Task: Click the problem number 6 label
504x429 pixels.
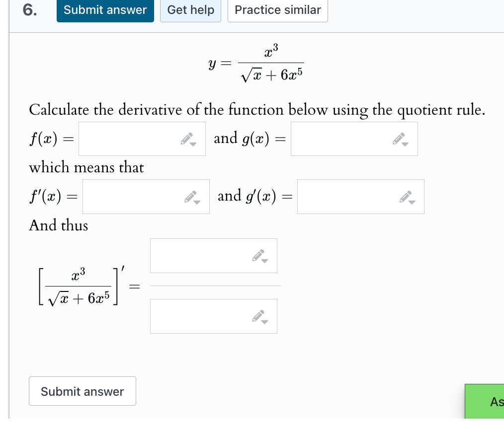Action: (x=29, y=10)
